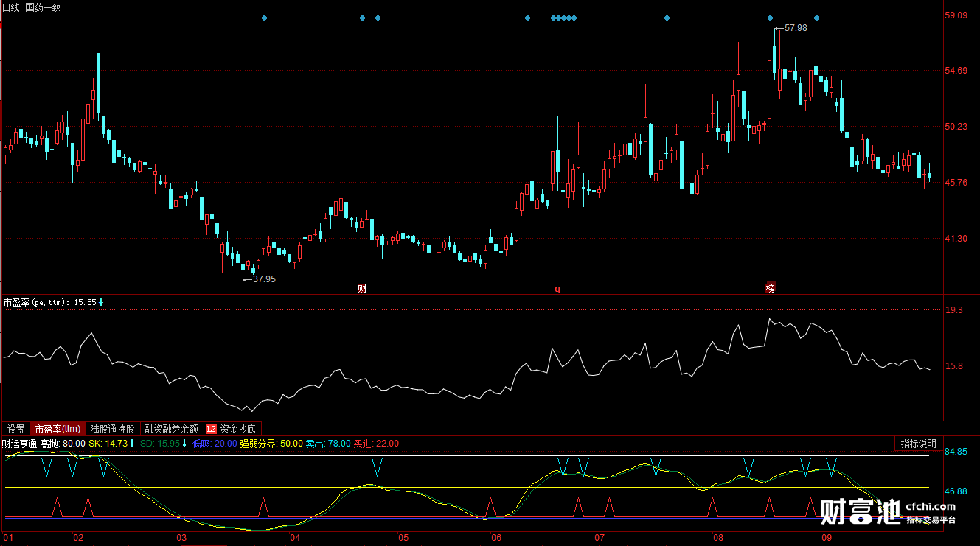This screenshot has height=546, width=980.
Task: Click the SD: 15.95 reading
Action: 159,444
